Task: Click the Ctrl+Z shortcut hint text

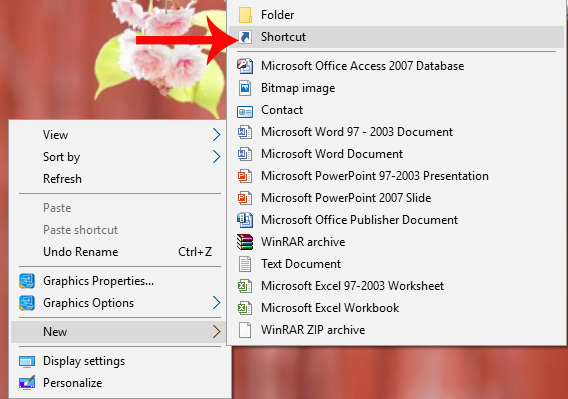Action: (x=195, y=252)
